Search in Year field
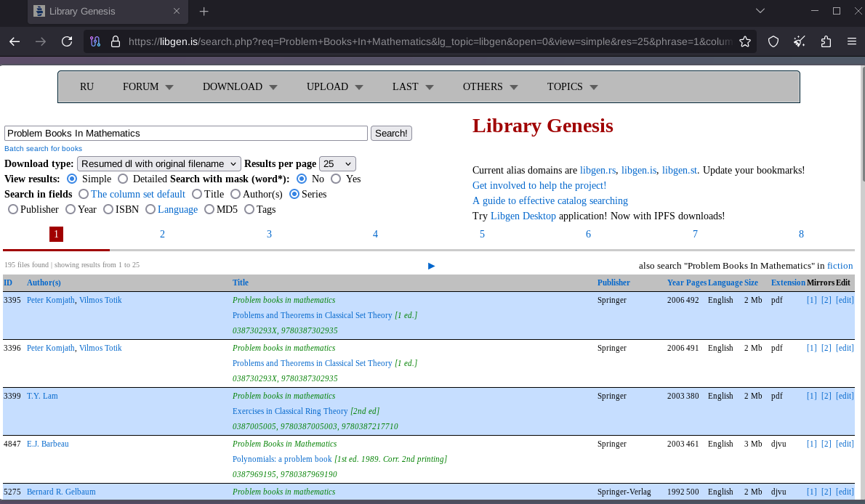The width and height of the screenshot is (865, 504). (x=70, y=210)
